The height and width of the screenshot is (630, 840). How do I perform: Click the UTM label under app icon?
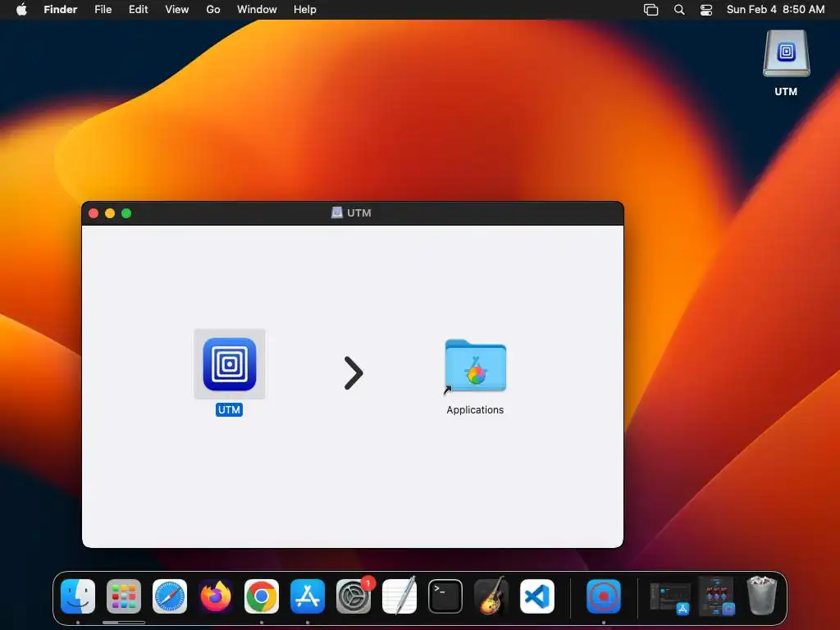(230, 410)
